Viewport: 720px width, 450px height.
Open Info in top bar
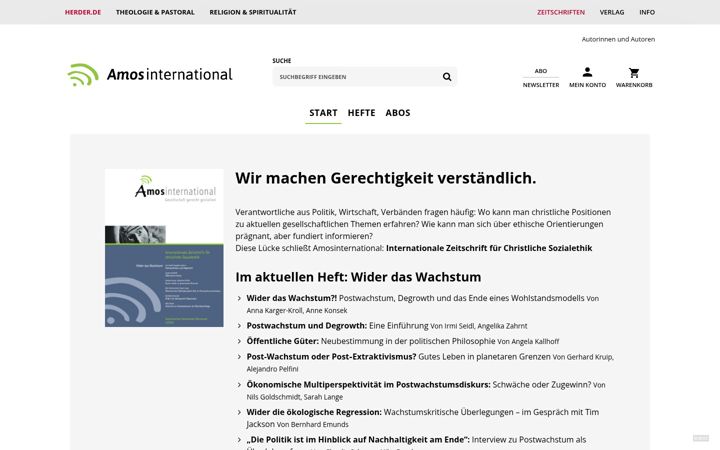(647, 12)
